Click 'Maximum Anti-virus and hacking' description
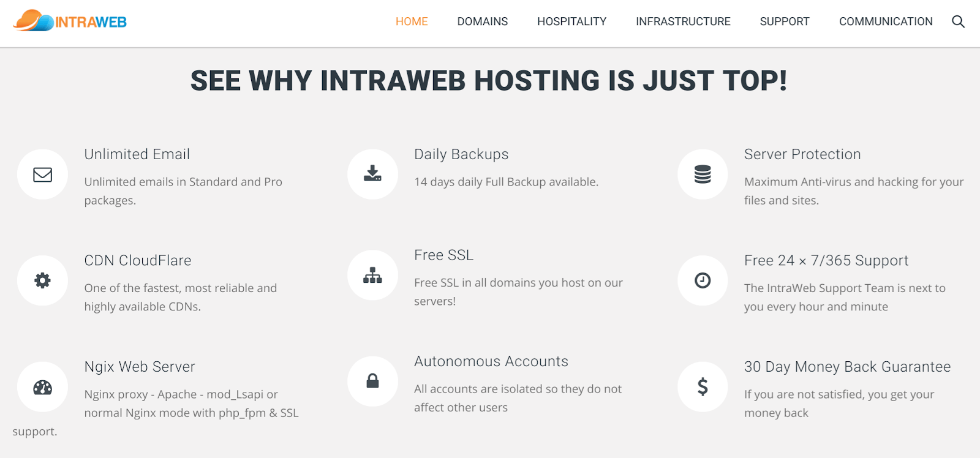The image size is (980, 458). 854,191
